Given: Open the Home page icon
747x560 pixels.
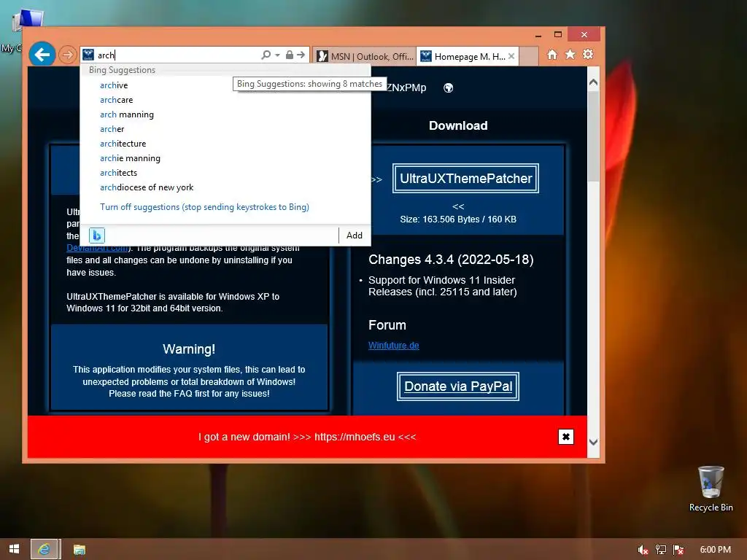Looking at the screenshot, I should [x=552, y=55].
